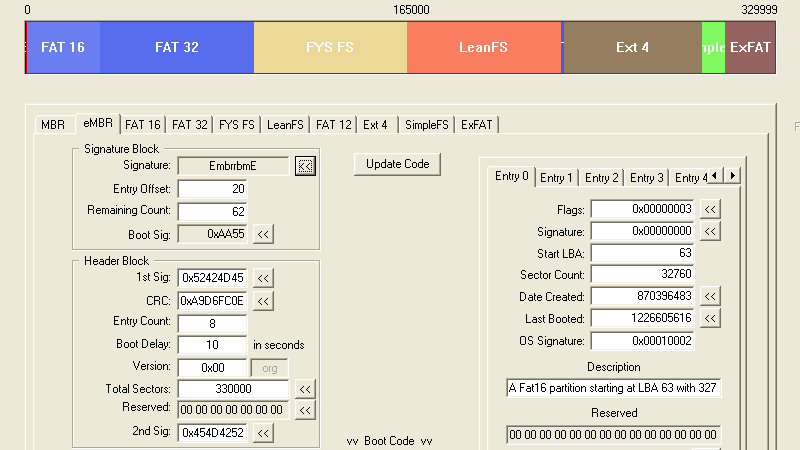800x450 pixels.
Task: Select the Entry 2 tab
Action: pos(601,177)
